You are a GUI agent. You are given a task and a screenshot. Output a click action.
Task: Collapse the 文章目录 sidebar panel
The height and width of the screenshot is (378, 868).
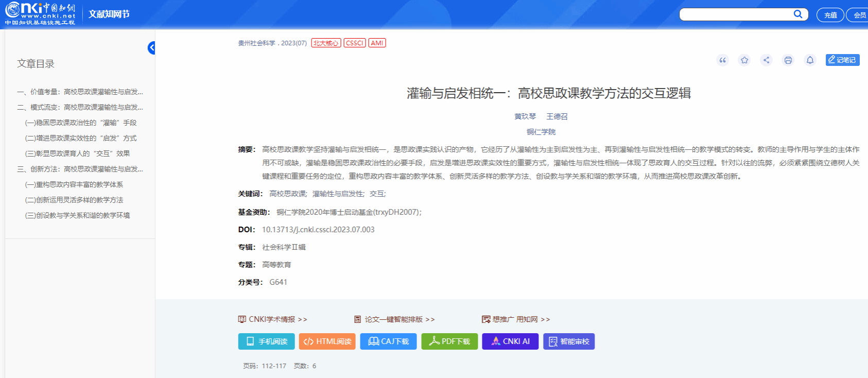pyautogui.click(x=151, y=48)
